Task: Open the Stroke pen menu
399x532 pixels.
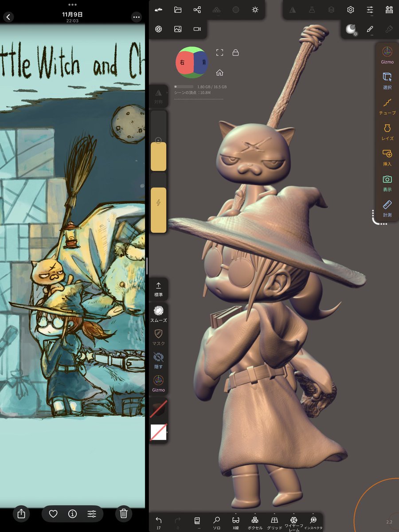Action: 370,29
